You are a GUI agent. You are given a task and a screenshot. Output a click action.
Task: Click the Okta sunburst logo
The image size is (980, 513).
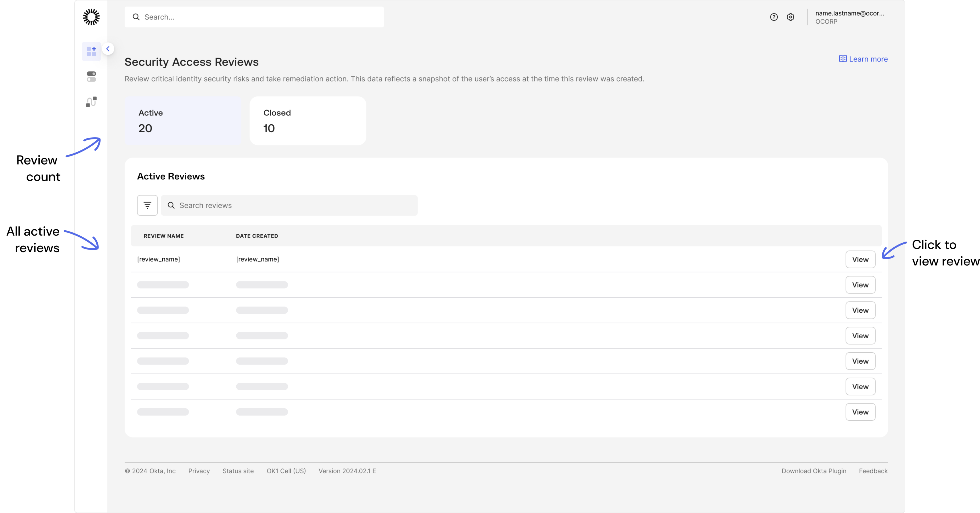[91, 17]
